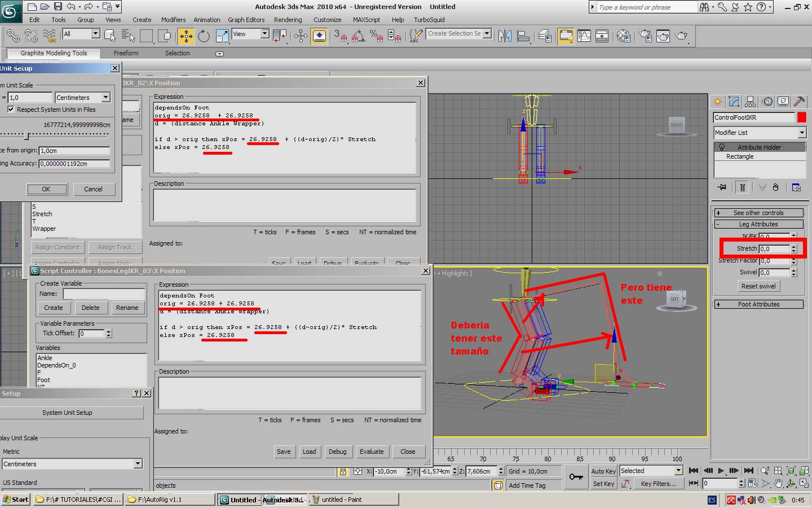Expand the Foot Attributes rollout
The image size is (812, 508).
(x=758, y=304)
